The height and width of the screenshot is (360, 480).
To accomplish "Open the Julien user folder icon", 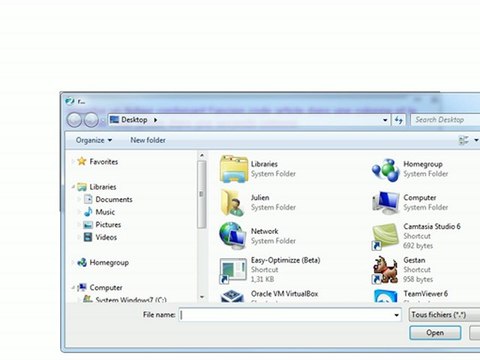I will (x=232, y=202).
